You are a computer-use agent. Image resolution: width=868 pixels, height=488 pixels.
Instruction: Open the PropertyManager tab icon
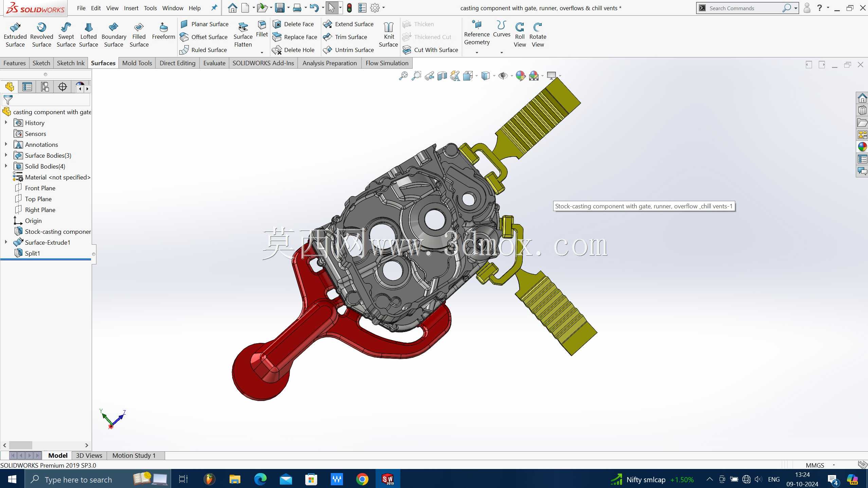pos(27,87)
